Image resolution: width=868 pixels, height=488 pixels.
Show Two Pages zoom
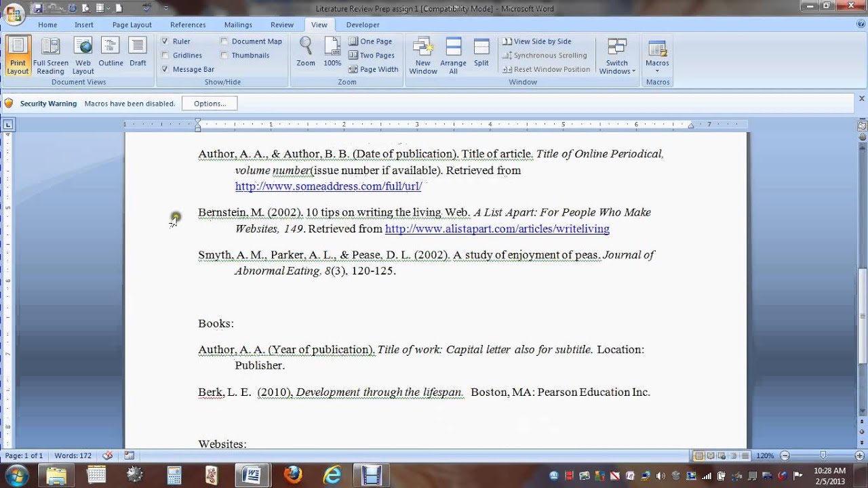click(372, 56)
